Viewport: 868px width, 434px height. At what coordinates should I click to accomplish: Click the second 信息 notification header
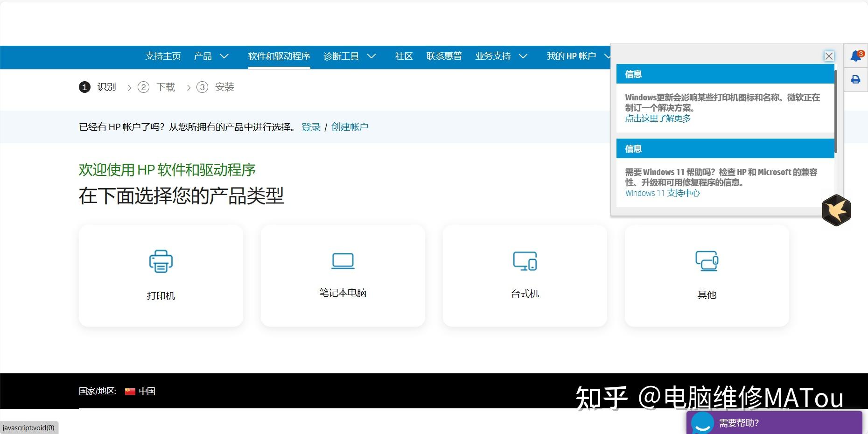coord(725,149)
